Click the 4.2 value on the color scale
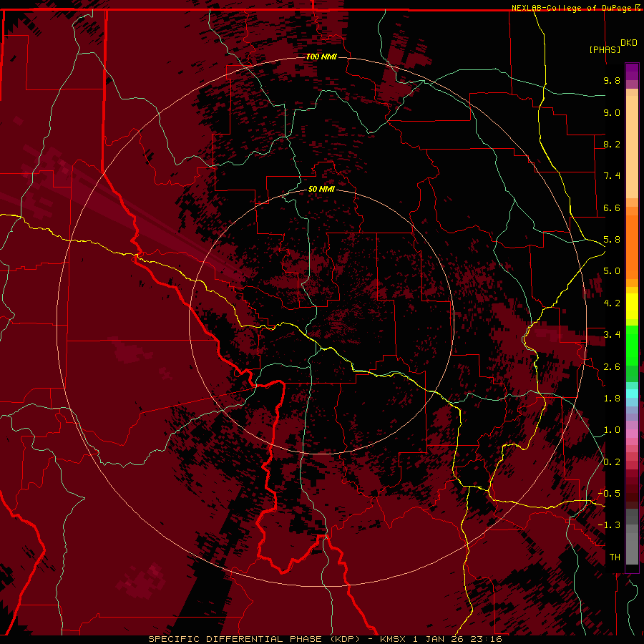The height and width of the screenshot is (644, 644). click(612, 303)
